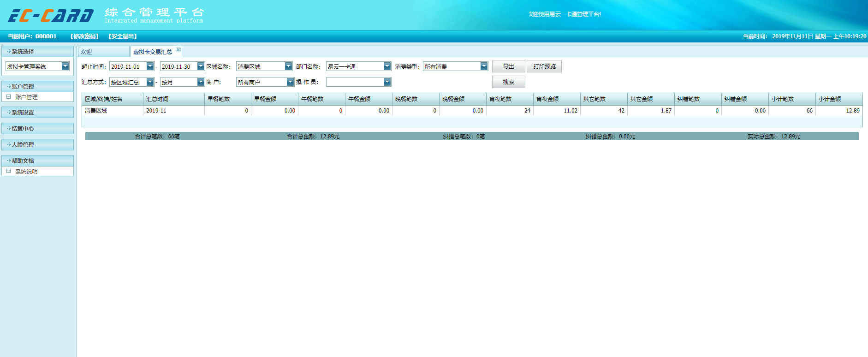The image size is (868, 357).
Task: Click the 12.89 小计金额 cell
Action: [839, 111]
